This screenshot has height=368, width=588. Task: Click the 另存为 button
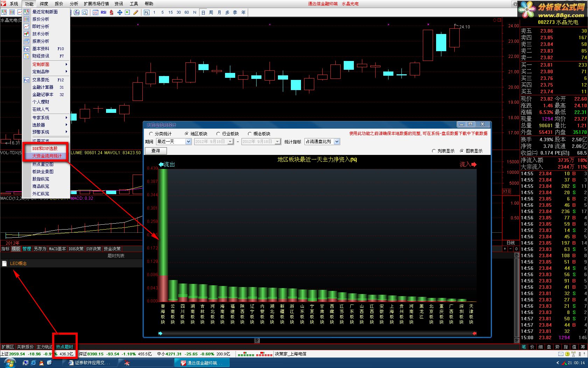click(x=40, y=248)
